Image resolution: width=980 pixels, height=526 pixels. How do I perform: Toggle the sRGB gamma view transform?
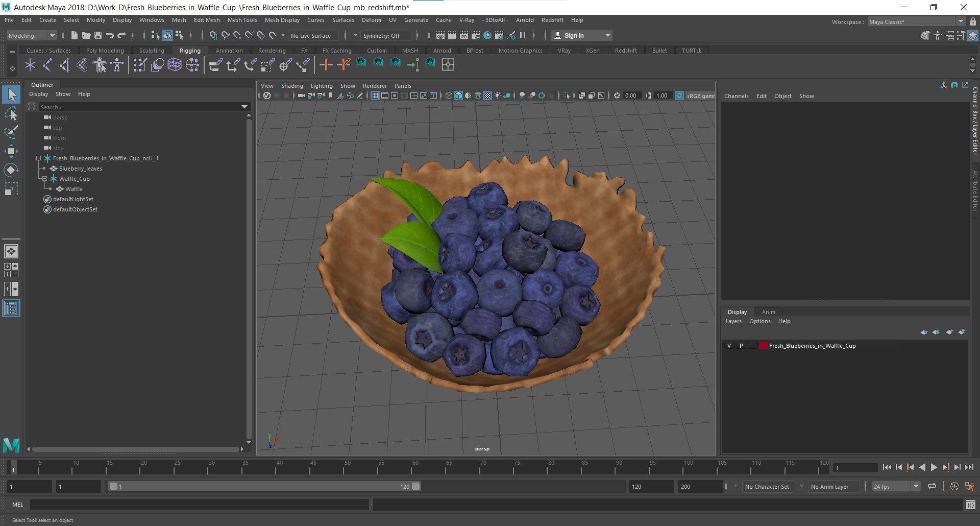(x=679, y=95)
